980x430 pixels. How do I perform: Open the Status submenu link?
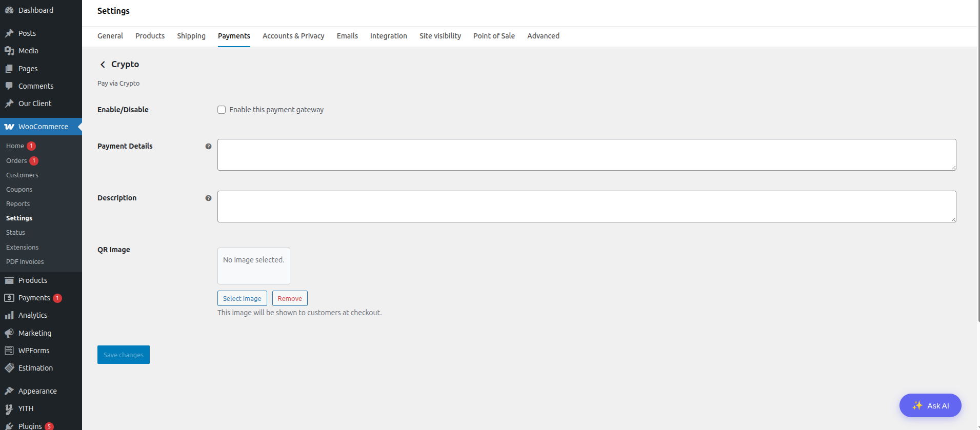pos(15,233)
